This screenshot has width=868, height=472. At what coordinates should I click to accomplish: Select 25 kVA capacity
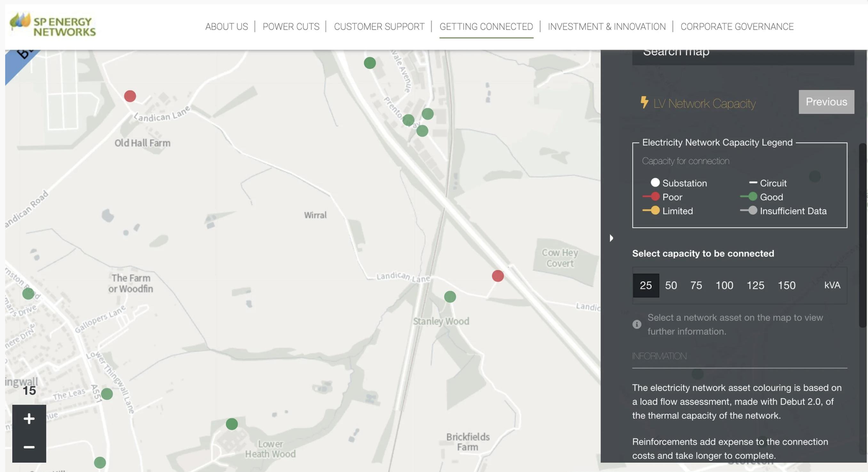tap(646, 285)
